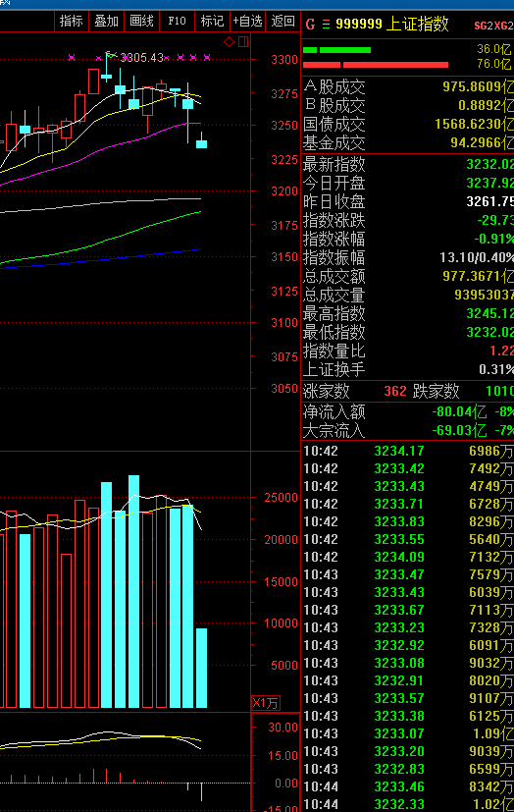Select the A股成交 row label
The height and width of the screenshot is (812, 514).
[334, 87]
